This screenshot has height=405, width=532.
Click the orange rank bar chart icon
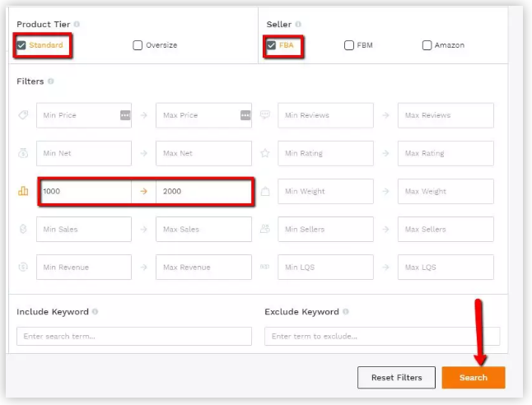pos(23,191)
